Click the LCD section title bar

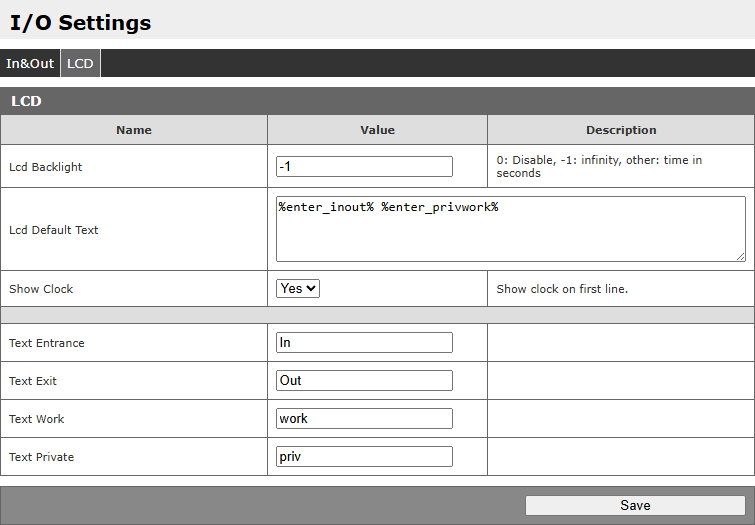pos(377,101)
